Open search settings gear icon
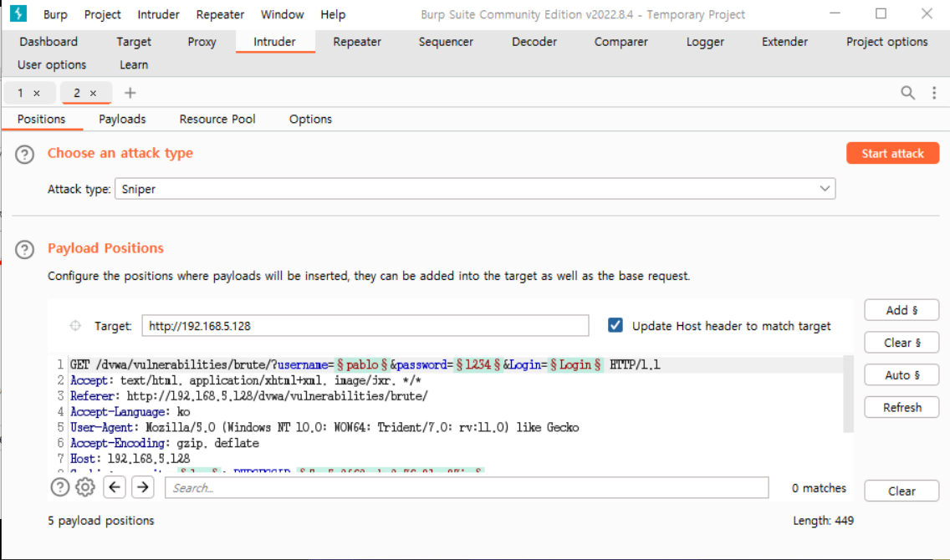 pyautogui.click(x=85, y=486)
